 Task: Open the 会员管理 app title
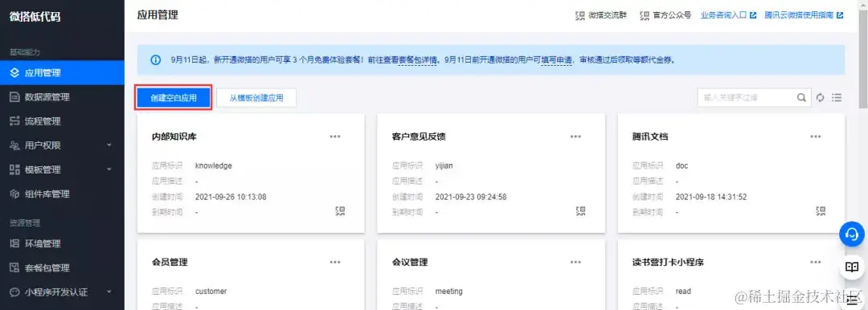point(170,262)
